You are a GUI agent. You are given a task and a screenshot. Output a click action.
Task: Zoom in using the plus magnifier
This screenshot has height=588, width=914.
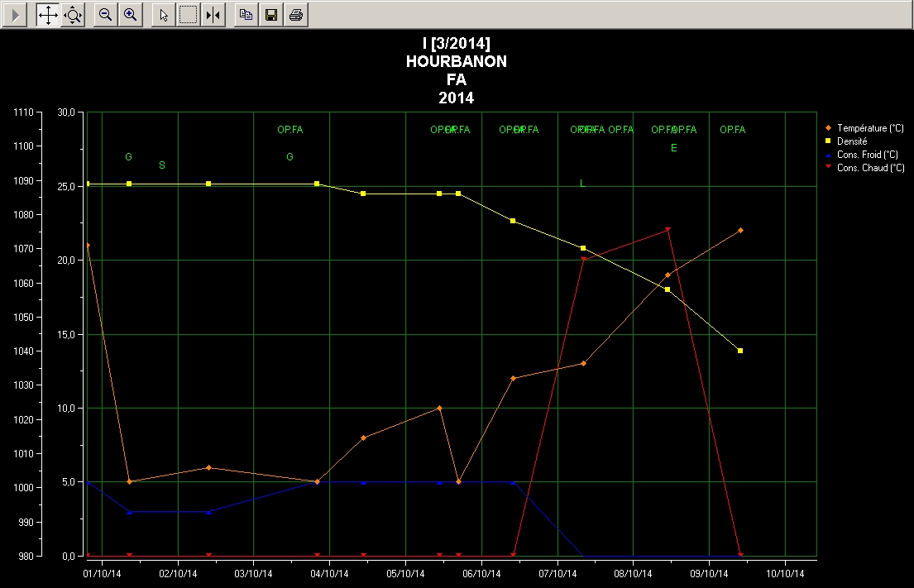click(x=130, y=14)
